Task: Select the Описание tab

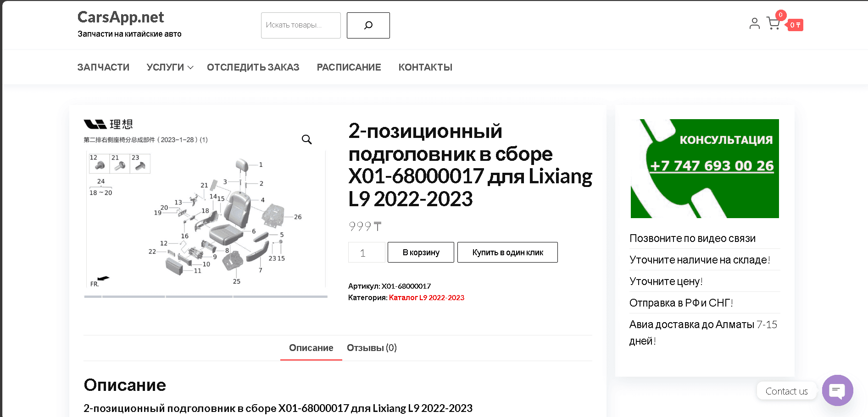Action: click(311, 348)
